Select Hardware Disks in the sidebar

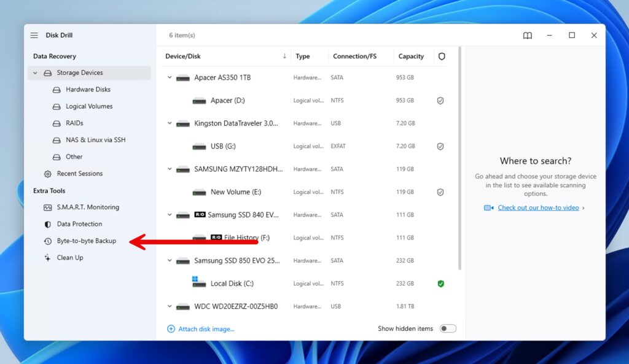tap(88, 89)
